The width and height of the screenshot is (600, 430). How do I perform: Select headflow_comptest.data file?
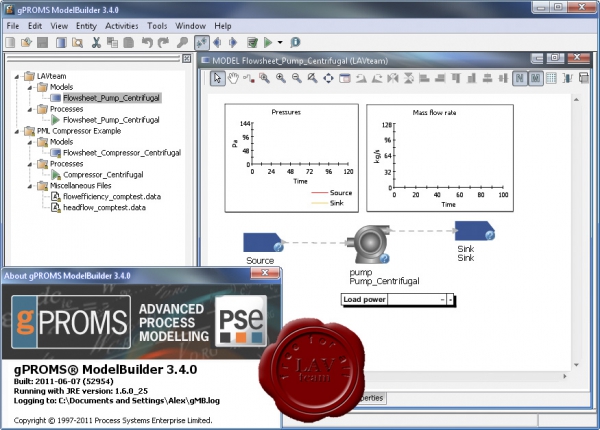(x=104, y=207)
